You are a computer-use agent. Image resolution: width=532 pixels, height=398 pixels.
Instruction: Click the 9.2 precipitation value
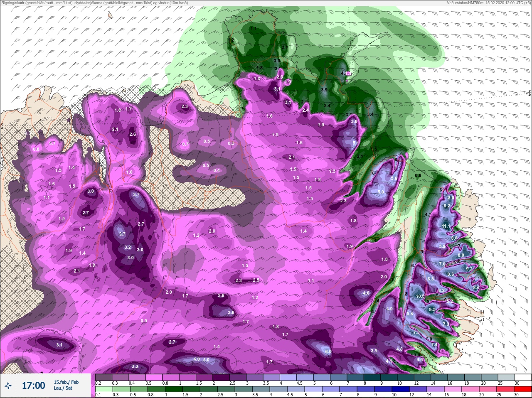click(x=469, y=269)
